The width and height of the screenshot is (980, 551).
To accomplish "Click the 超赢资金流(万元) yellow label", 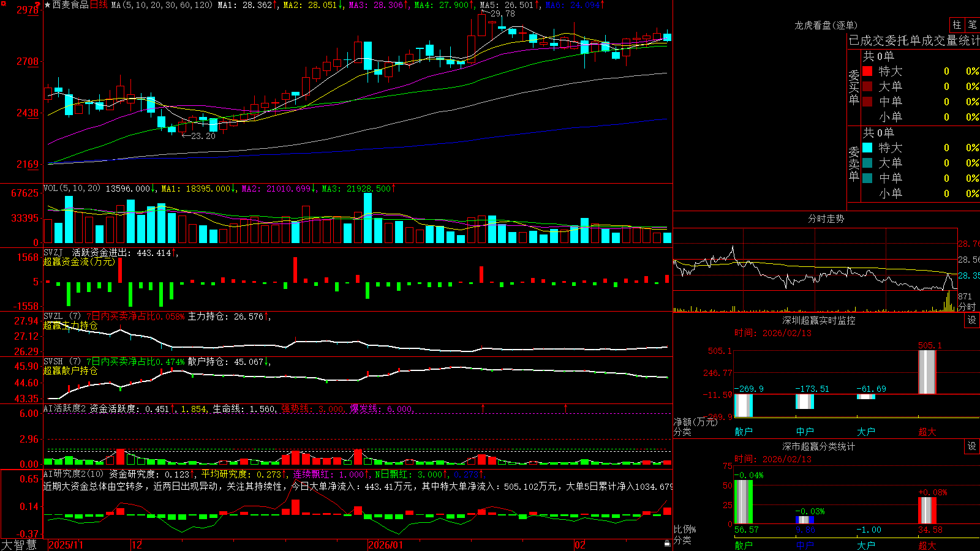I will 79,261.
